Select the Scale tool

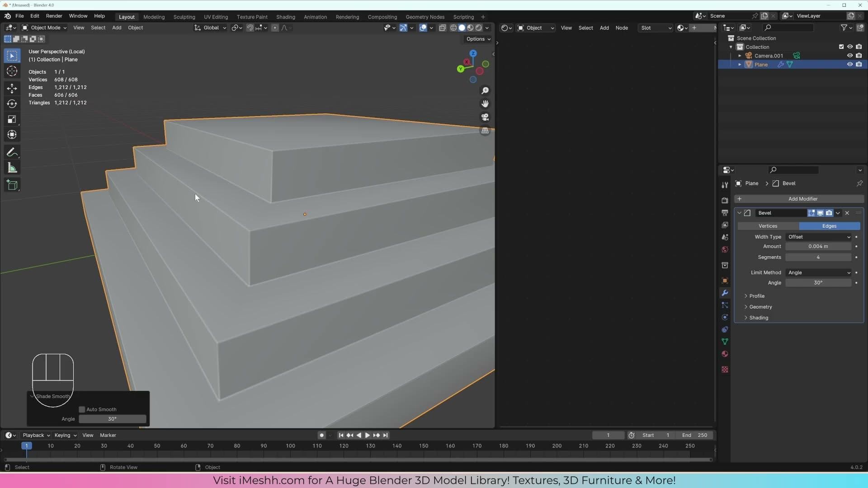[12, 119]
